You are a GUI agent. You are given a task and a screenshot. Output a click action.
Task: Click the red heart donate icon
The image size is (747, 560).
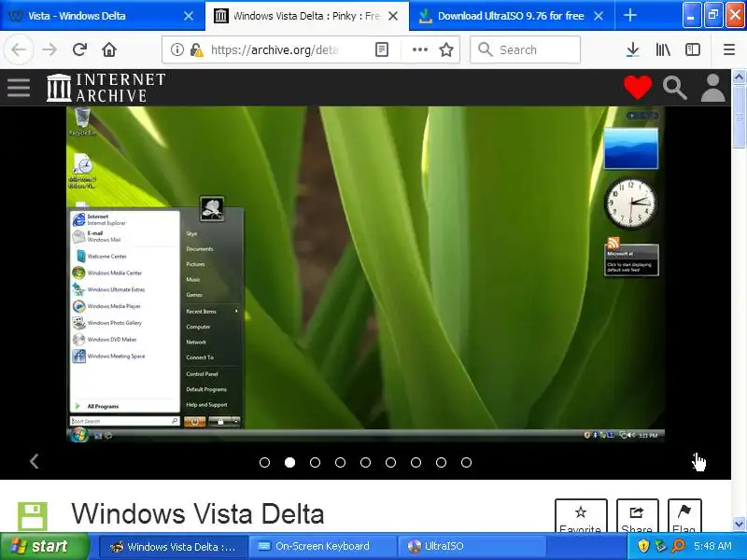[638, 87]
